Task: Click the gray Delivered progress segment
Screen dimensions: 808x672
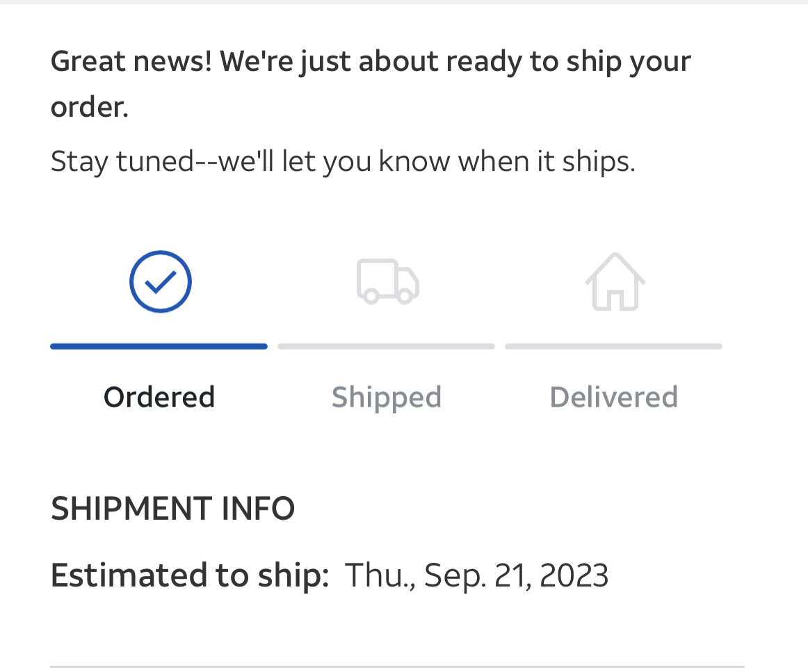Action: 613,346
